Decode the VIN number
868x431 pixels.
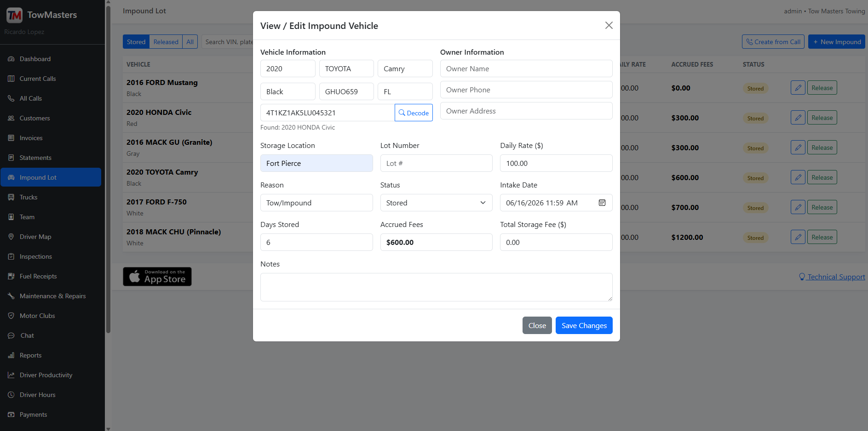coord(414,113)
